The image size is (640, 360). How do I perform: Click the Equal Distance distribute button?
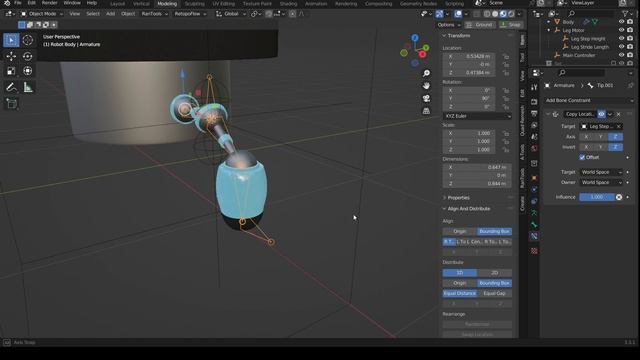(x=460, y=293)
